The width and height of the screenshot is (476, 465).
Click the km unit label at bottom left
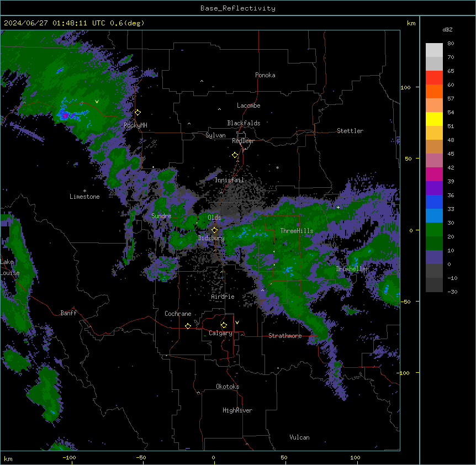coord(8,459)
